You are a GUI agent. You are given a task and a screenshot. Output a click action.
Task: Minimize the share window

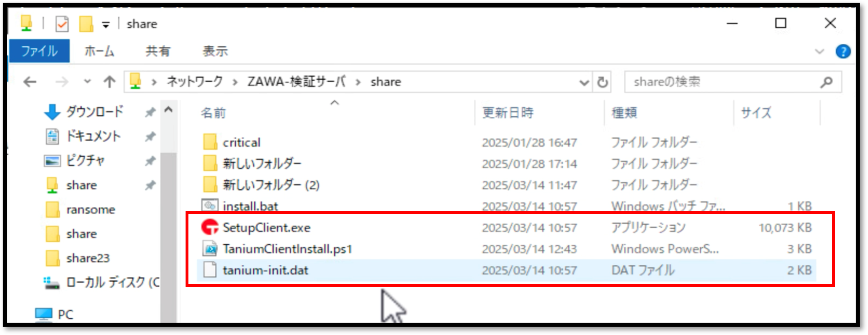pos(732,24)
